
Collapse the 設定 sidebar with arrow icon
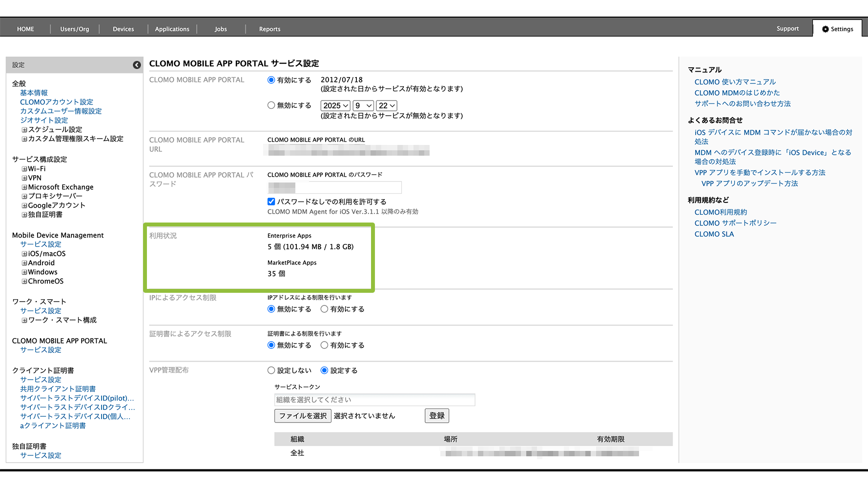tap(137, 65)
